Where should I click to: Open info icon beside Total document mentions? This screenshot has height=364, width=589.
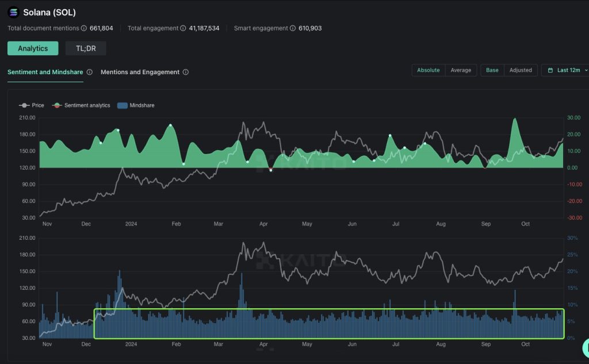[x=84, y=28]
